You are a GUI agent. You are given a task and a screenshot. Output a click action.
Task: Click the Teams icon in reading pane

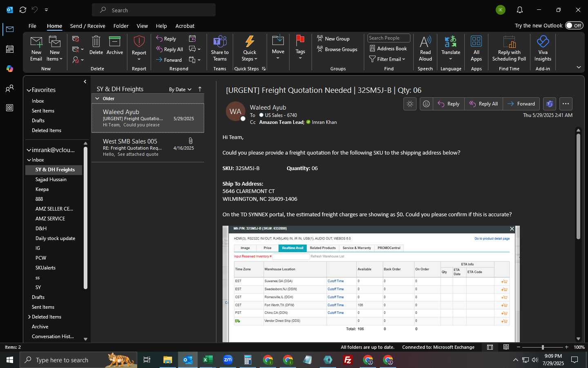[550, 104]
